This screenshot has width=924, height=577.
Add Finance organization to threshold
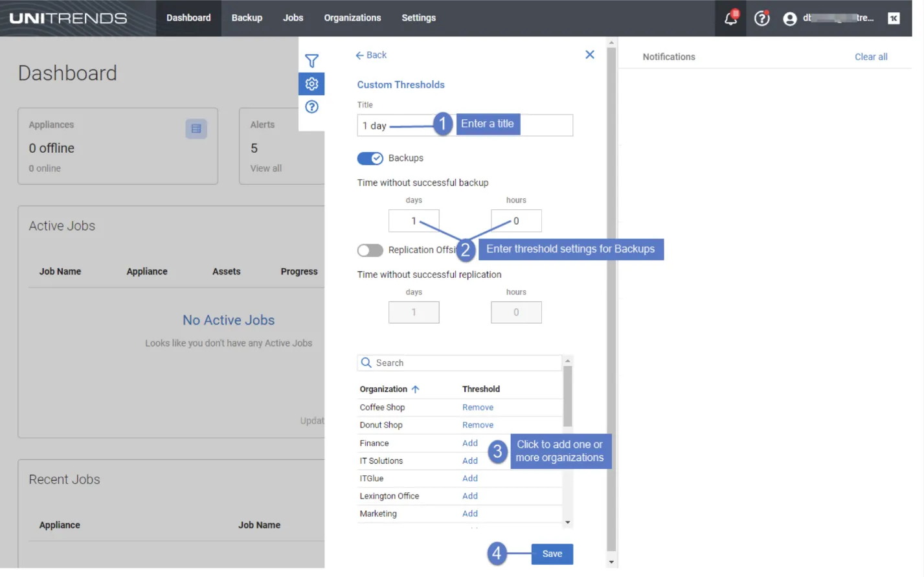469,444
